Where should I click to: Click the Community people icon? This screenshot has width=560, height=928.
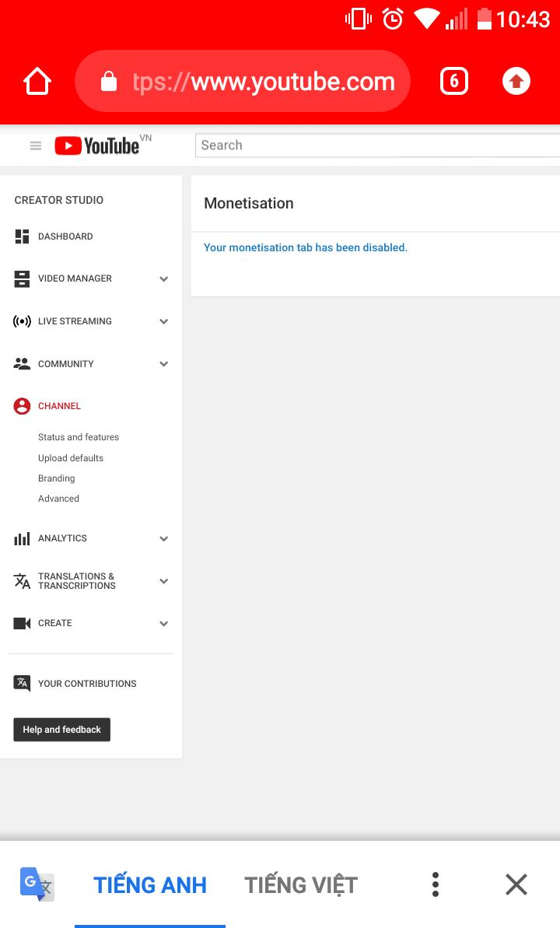22,364
